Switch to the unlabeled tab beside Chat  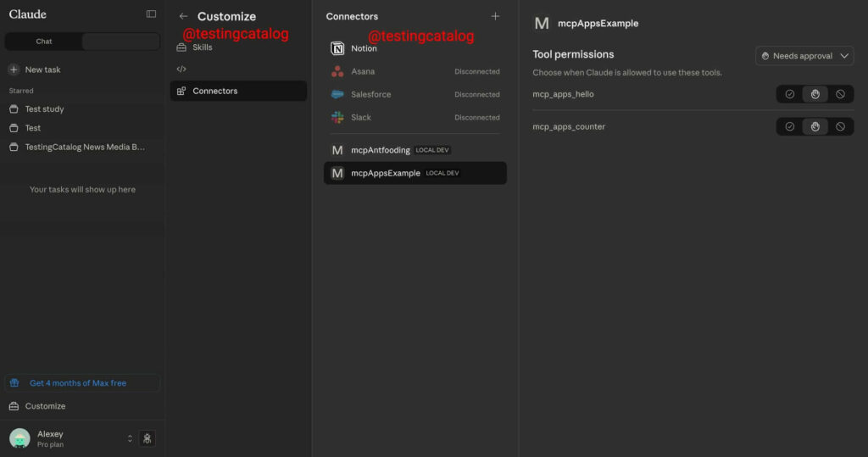click(x=120, y=42)
